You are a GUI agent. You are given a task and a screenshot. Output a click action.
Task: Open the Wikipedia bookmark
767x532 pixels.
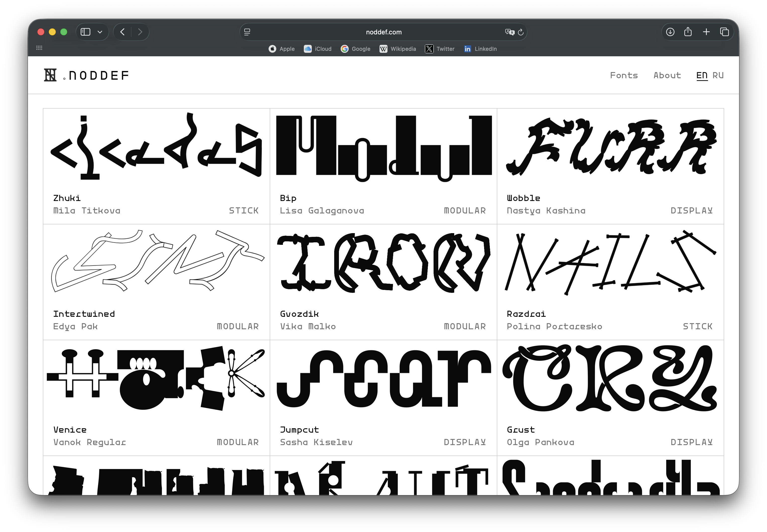pyautogui.click(x=397, y=49)
